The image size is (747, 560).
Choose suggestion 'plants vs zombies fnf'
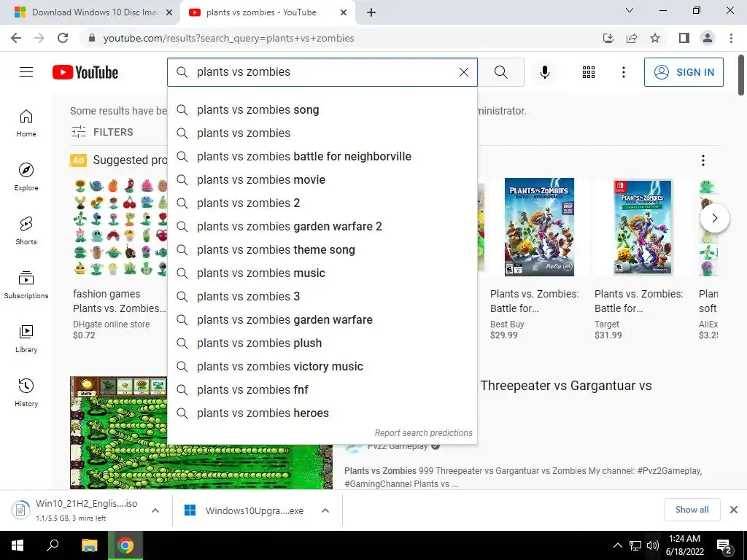[322, 389]
